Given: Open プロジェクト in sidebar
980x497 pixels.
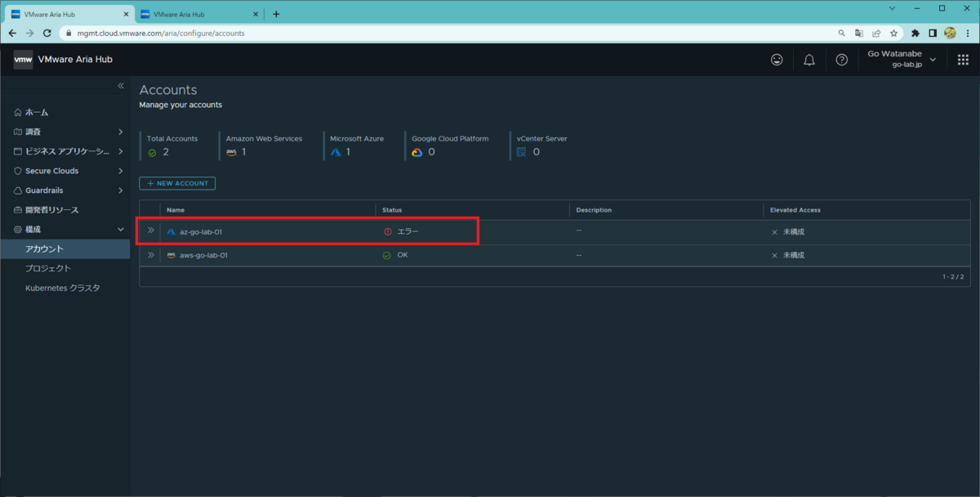Looking at the screenshot, I should click(48, 268).
